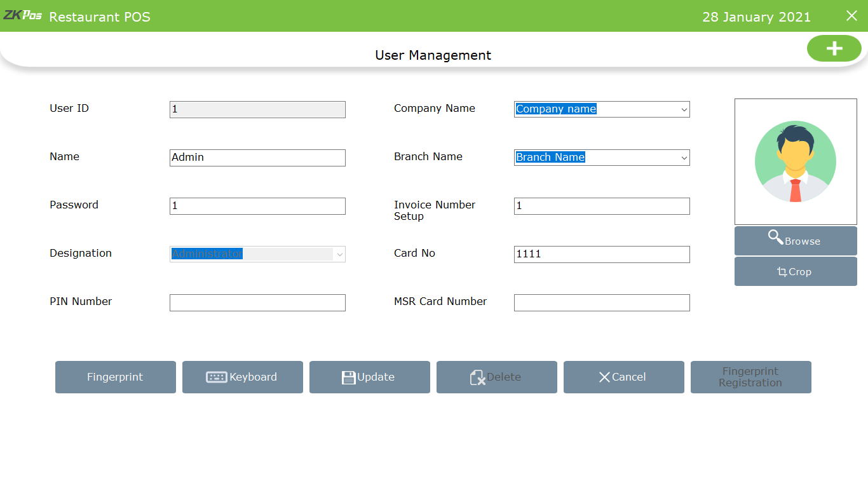
Task: Click the Invoice Number Setup label
Action: coord(435,210)
